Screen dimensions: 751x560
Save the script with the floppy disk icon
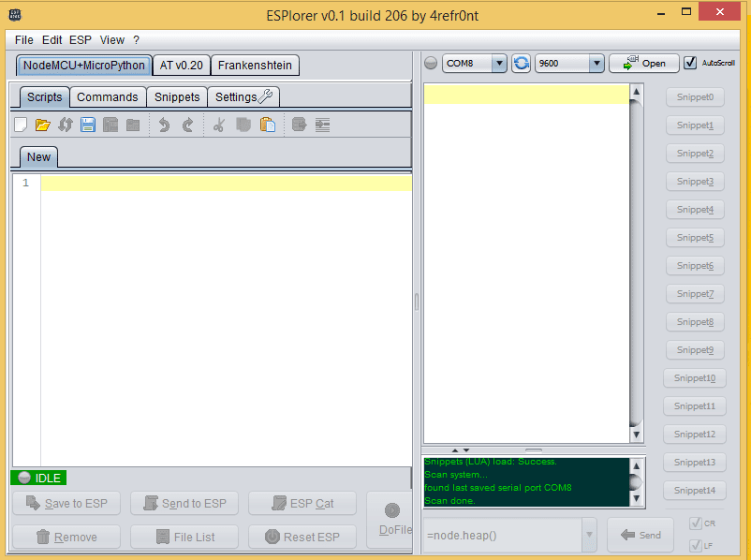coord(87,125)
